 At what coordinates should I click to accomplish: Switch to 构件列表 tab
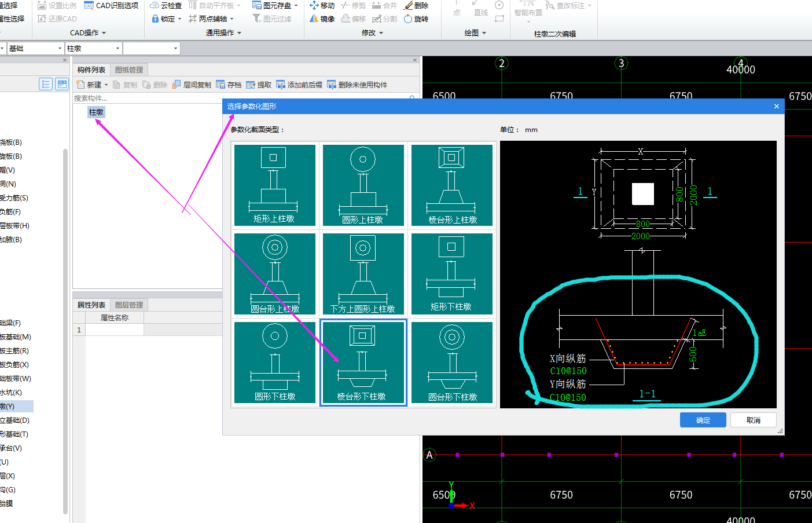pyautogui.click(x=91, y=70)
